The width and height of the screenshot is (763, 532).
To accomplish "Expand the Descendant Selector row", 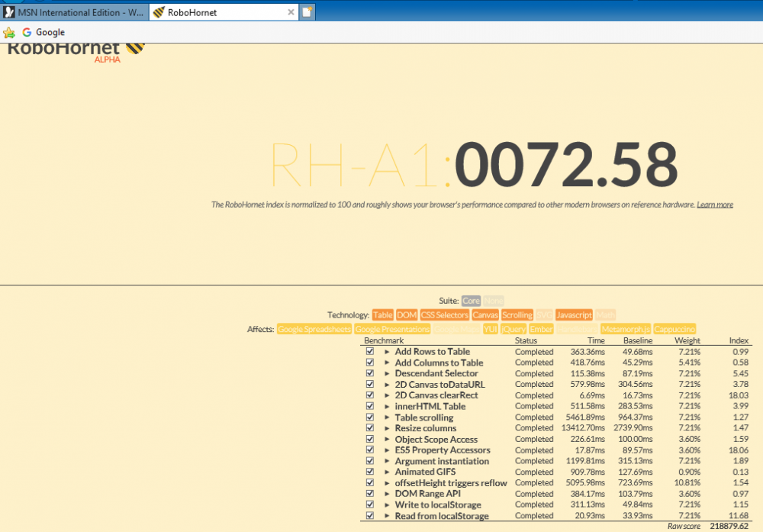I will pyautogui.click(x=387, y=373).
